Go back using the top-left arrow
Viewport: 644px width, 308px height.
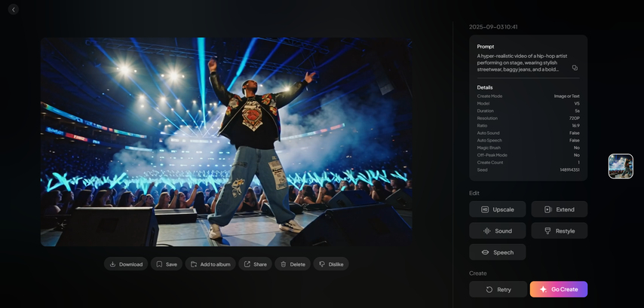[x=13, y=10]
